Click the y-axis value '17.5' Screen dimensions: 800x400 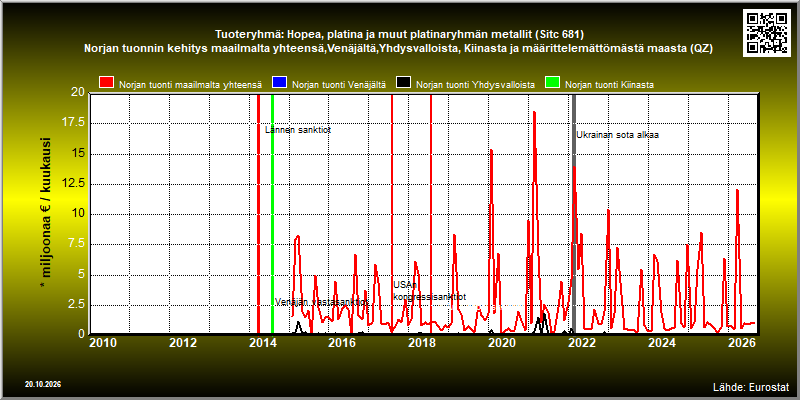[73, 123]
